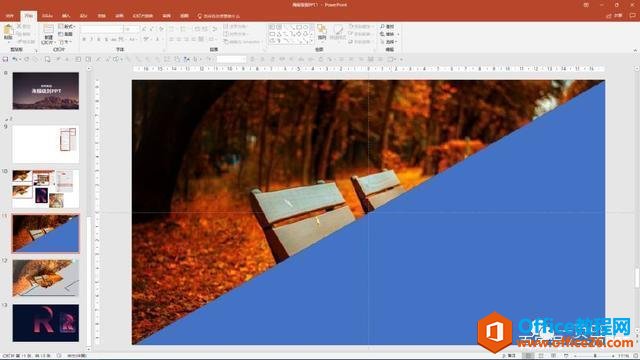Open the Insert tab
Image resolution: width=640 pixels, height=360 pixels.
(x=66, y=16)
